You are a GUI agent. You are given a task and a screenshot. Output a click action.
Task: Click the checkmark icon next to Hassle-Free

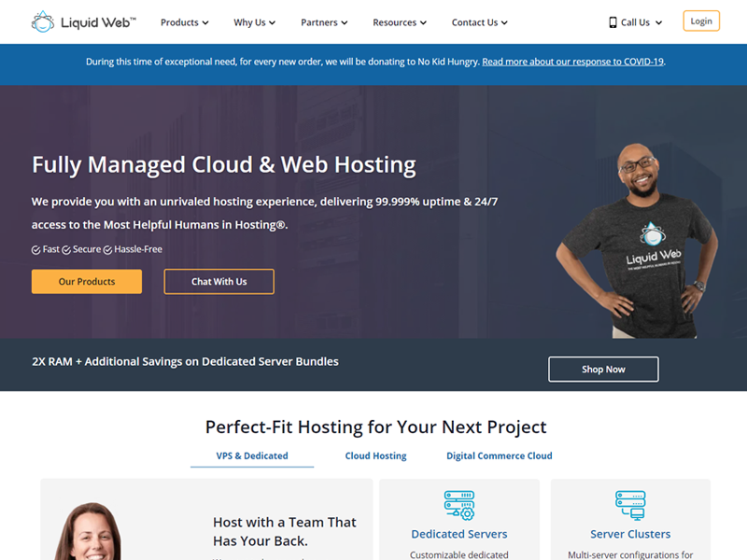107,250
